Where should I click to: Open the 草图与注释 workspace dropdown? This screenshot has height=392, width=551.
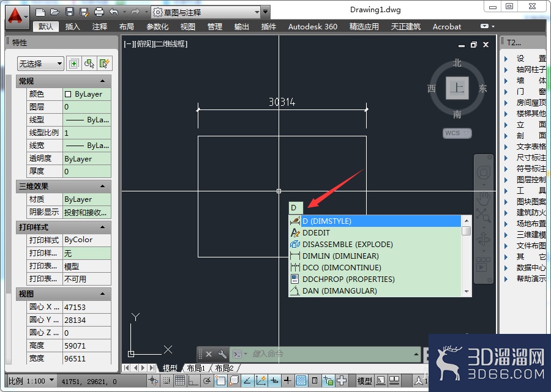pyautogui.click(x=206, y=13)
